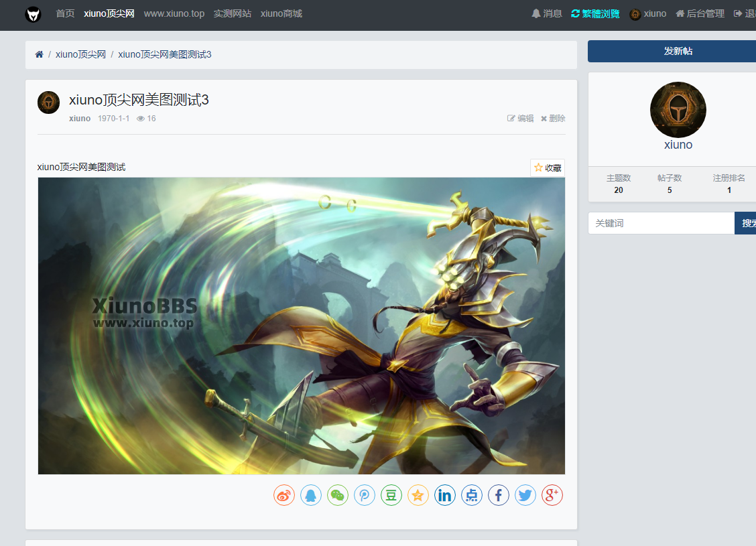The width and height of the screenshot is (756, 546).
Task: Click the 删除 delete post link
Action: click(552, 119)
